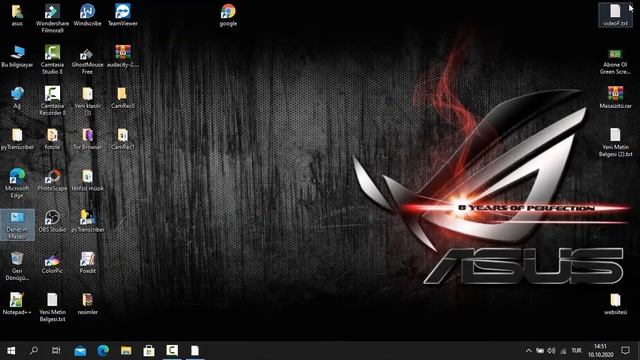The image size is (640, 360).
Task: Select Yeni Metin Belgesi (2).txt file
Action: click(615, 142)
